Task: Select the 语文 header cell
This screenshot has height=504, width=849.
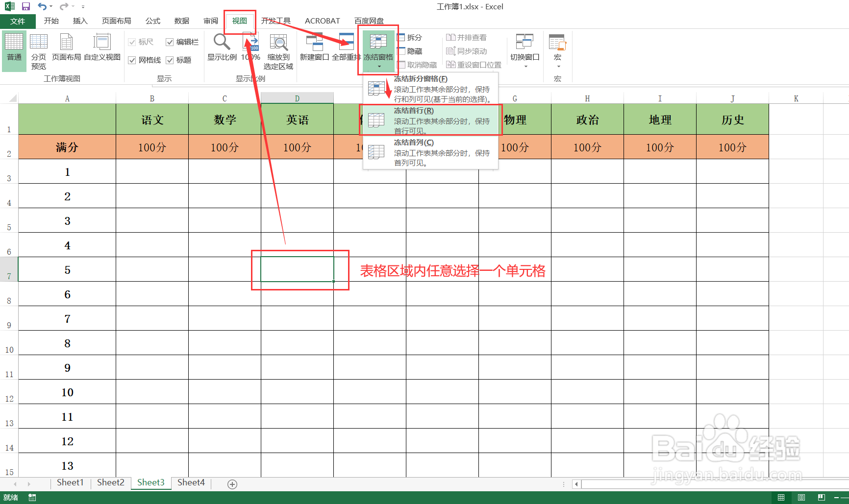Action: tap(152, 119)
